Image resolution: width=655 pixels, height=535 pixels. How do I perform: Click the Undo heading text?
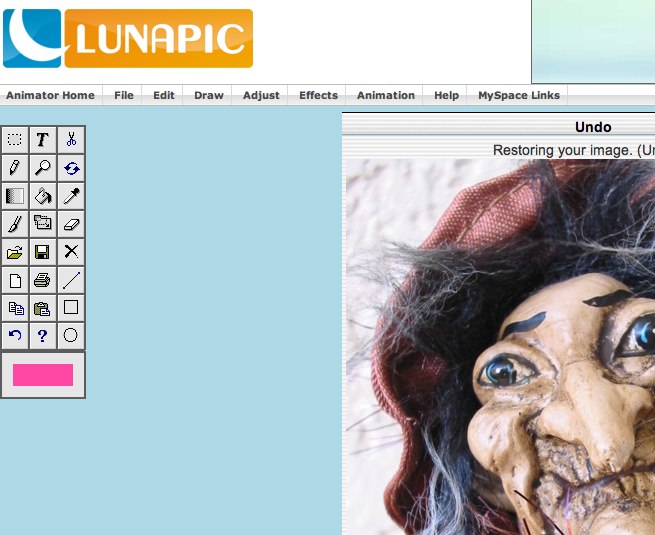click(593, 127)
